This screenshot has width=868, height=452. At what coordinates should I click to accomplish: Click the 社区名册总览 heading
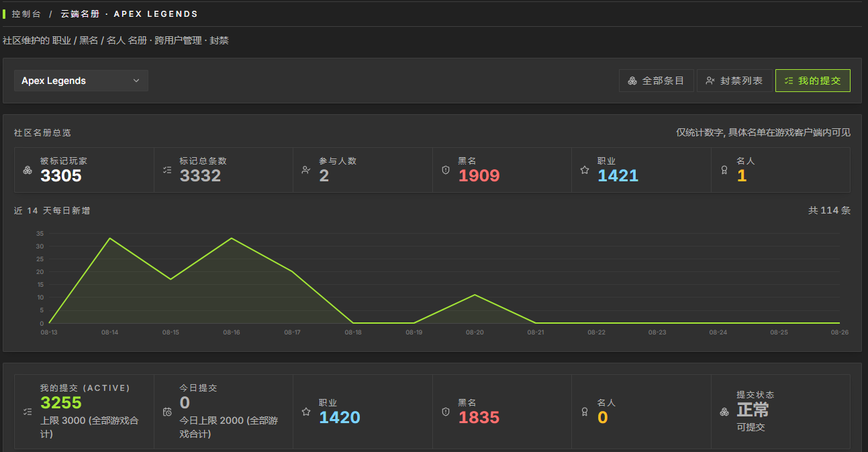pyautogui.click(x=42, y=133)
